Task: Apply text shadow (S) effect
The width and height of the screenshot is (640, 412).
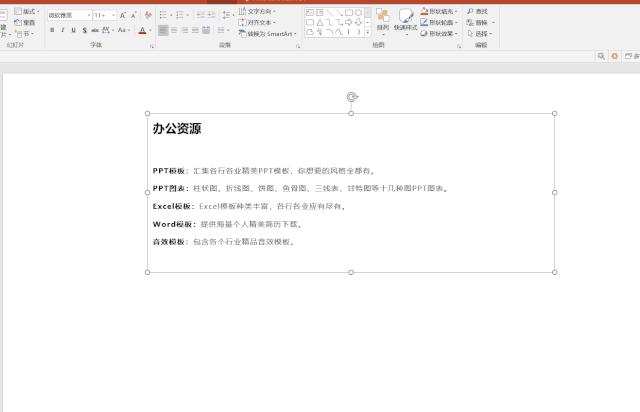Action: pos(84,30)
